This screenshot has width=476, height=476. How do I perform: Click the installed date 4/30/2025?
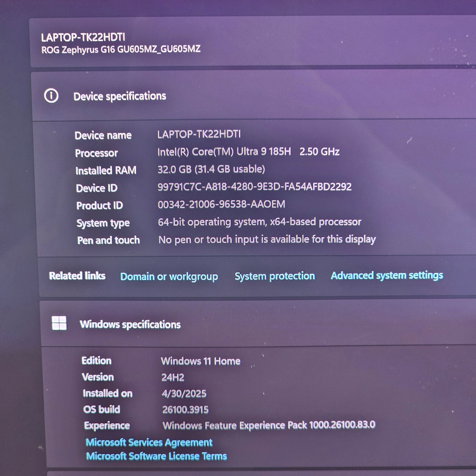click(184, 394)
